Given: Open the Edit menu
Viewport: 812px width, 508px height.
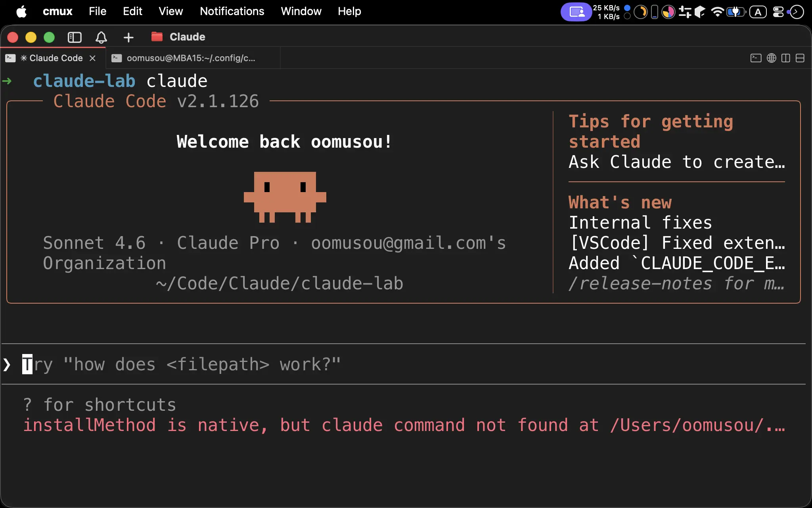Looking at the screenshot, I should (132, 12).
